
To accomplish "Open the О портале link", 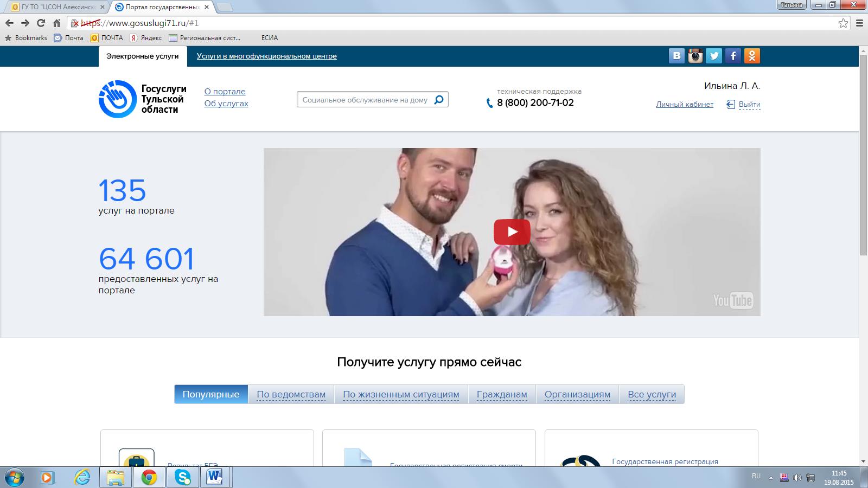I will click(x=225, y=92).
